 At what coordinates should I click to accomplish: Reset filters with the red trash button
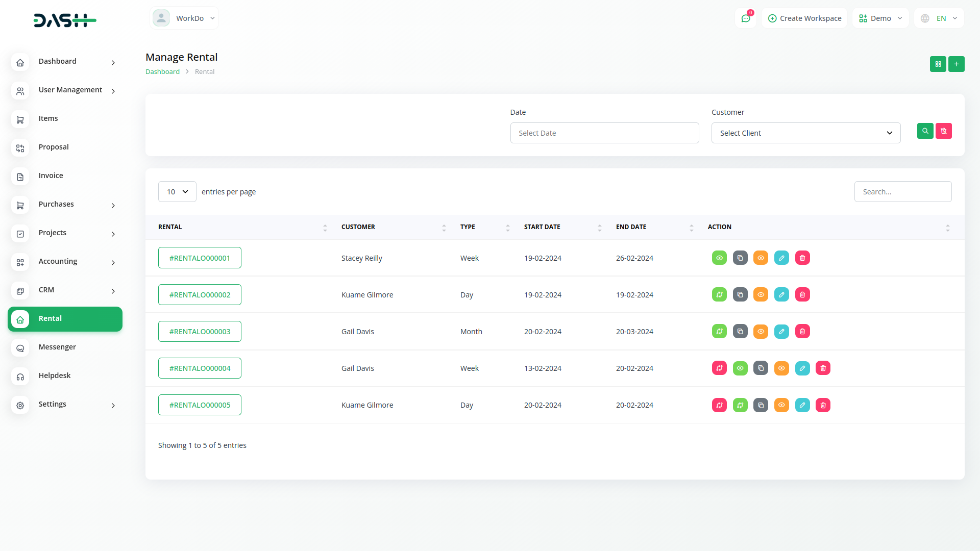pyautogui.click(x=943, y=131)
